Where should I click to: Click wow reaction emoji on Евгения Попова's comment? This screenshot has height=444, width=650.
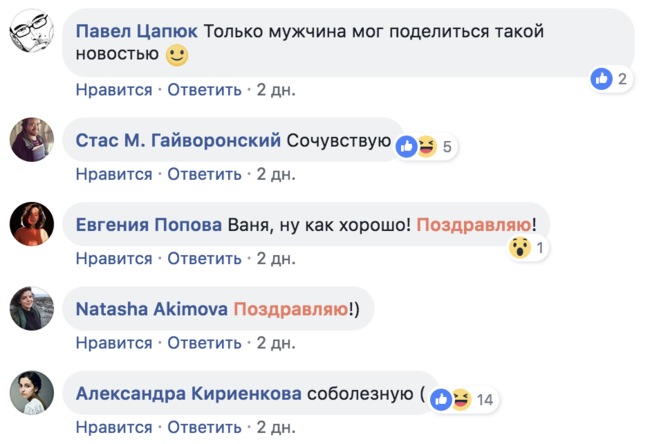tap(519, 248)
